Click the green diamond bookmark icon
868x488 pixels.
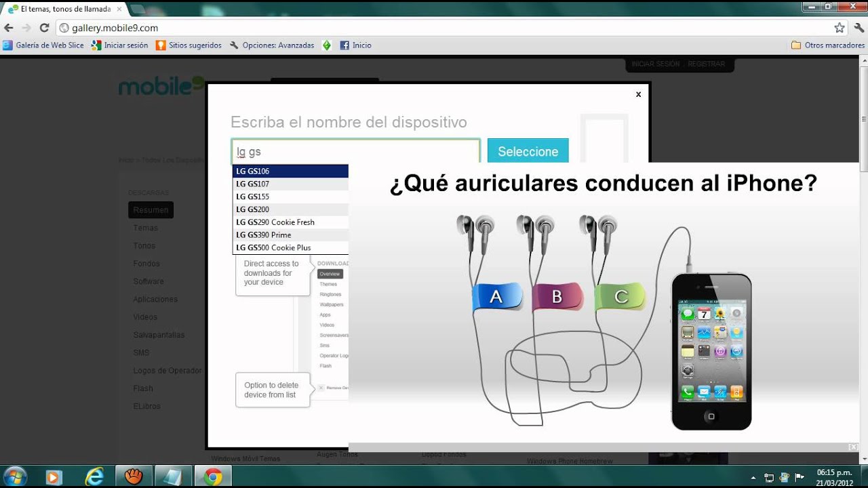pyautogui.click(x=326, y=45)
